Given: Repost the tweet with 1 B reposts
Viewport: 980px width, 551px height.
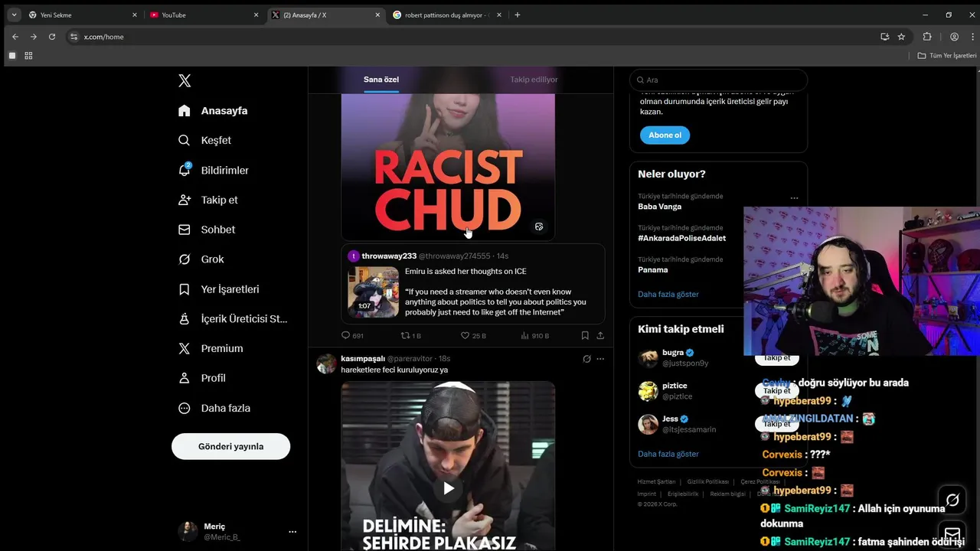Looking at the screenshot, I should [406, 335].
